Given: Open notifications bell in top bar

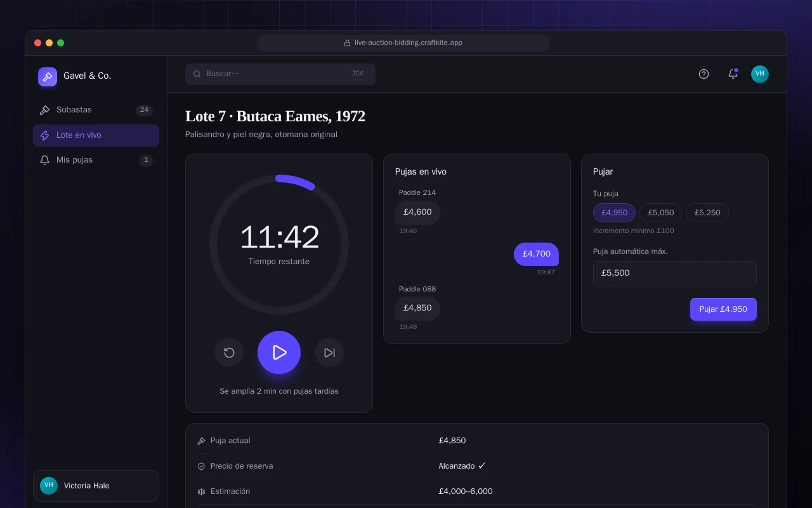Looking at the screenshot, I should pos(733,74).
